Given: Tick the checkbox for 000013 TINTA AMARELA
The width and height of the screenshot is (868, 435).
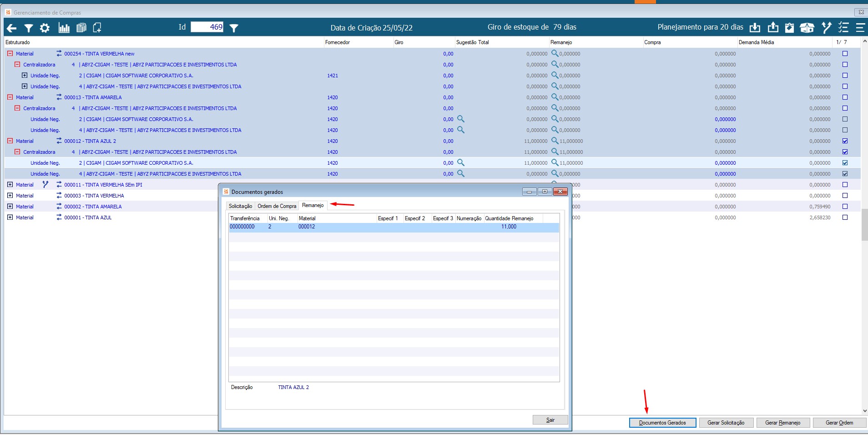Looking at the screenshot, I should [x=845, y=97].
